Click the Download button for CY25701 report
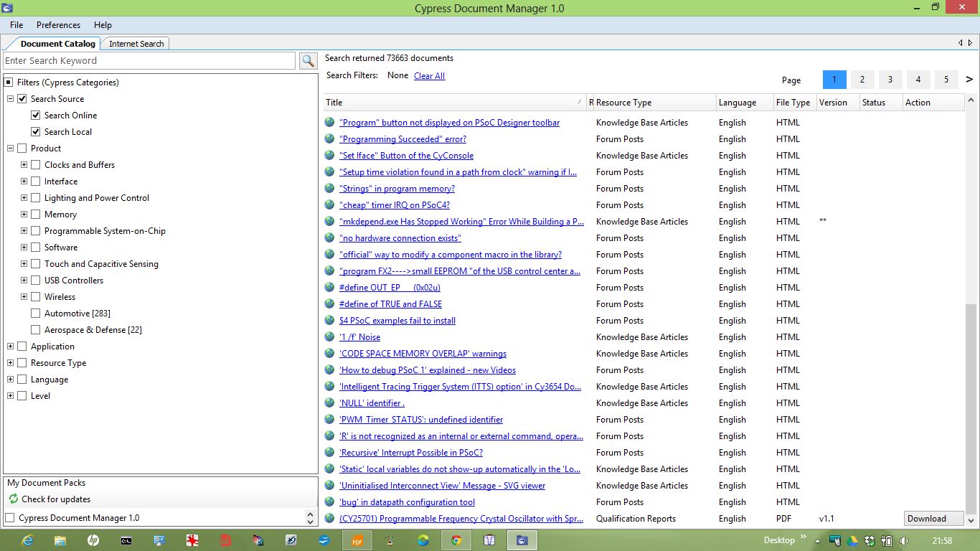The width and height of the screenshot is (980, 551). click(x=934, y=518)
